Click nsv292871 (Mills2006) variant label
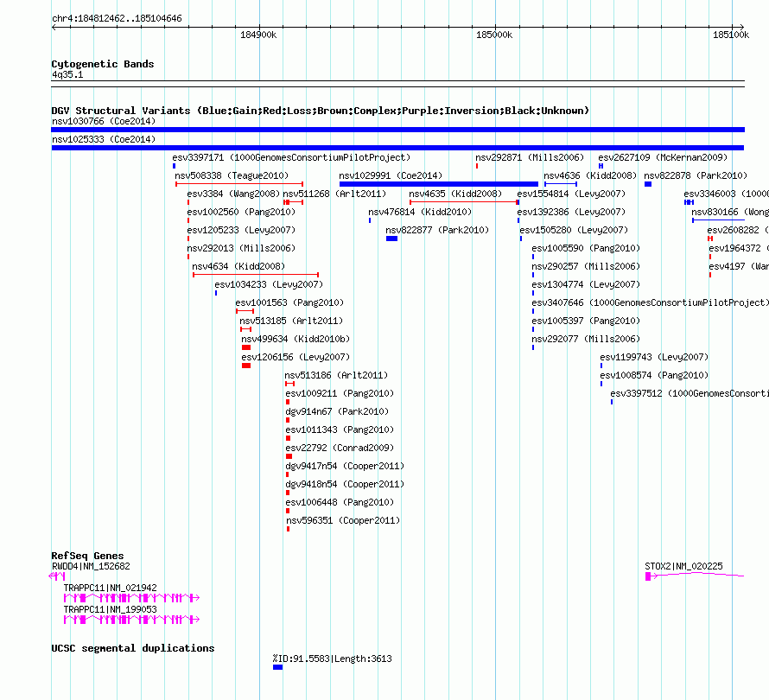The image size is (769, 700). point(530,157)
